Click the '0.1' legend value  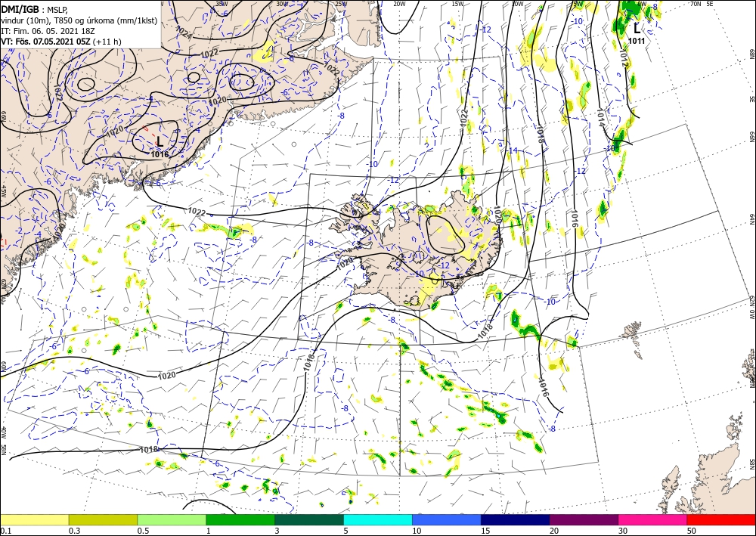pos(5,531)
